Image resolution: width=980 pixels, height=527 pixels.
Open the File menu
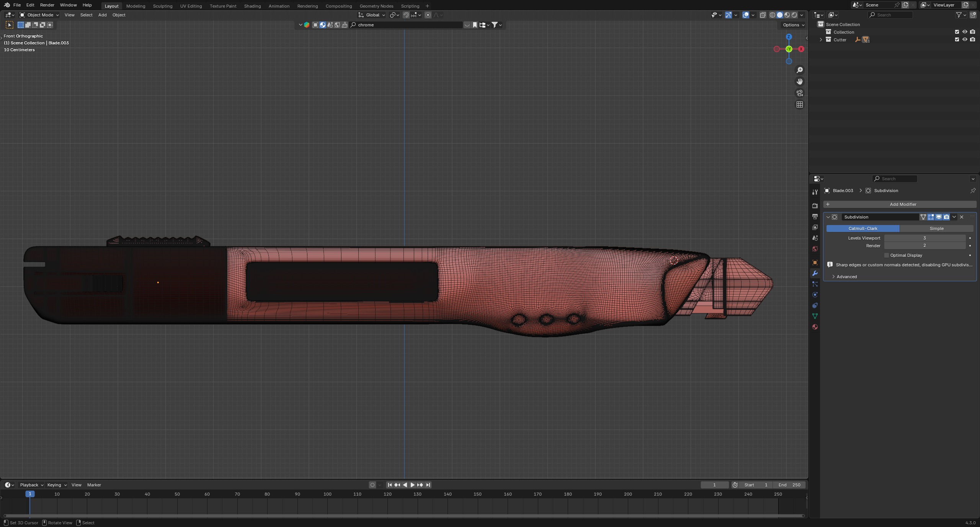[17, 5]
